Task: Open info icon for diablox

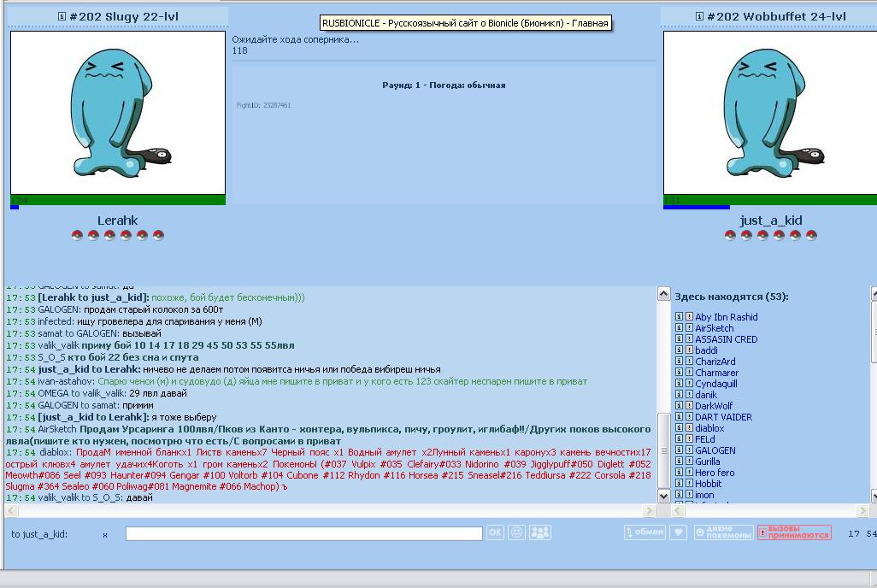Action: (679, 428)
